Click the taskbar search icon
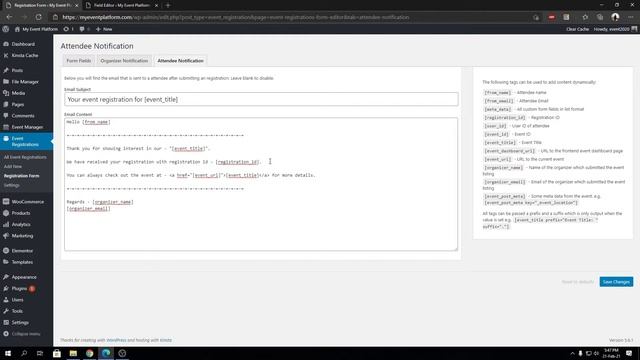The width and height of the screenshot is (640, 360). coord(24,353)
